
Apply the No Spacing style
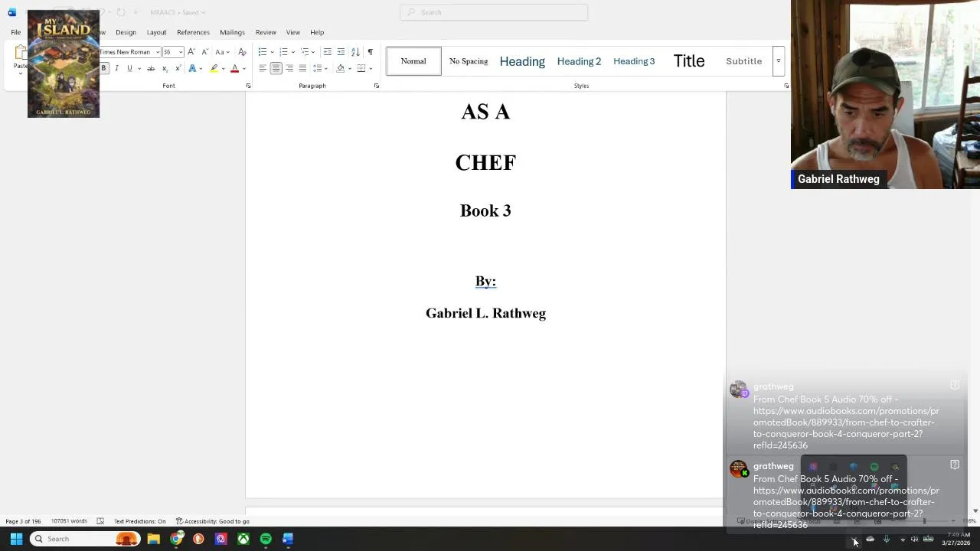click(x=469, y=61)
